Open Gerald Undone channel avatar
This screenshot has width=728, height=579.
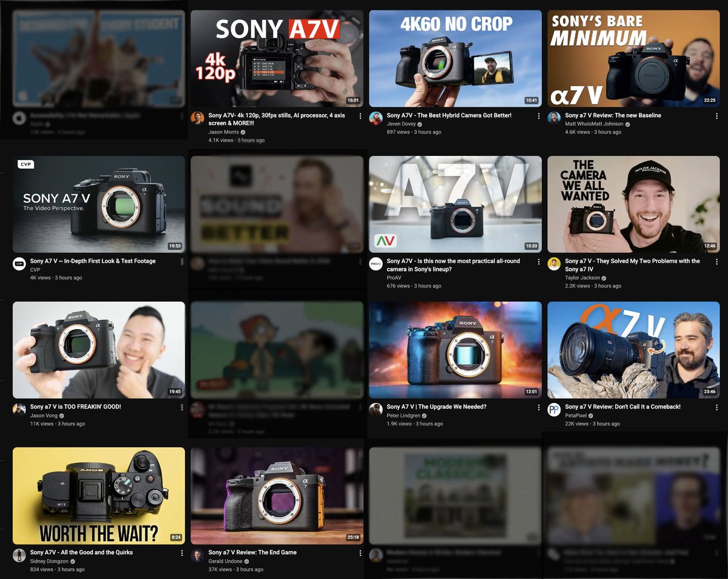click(x=197, y=555)
